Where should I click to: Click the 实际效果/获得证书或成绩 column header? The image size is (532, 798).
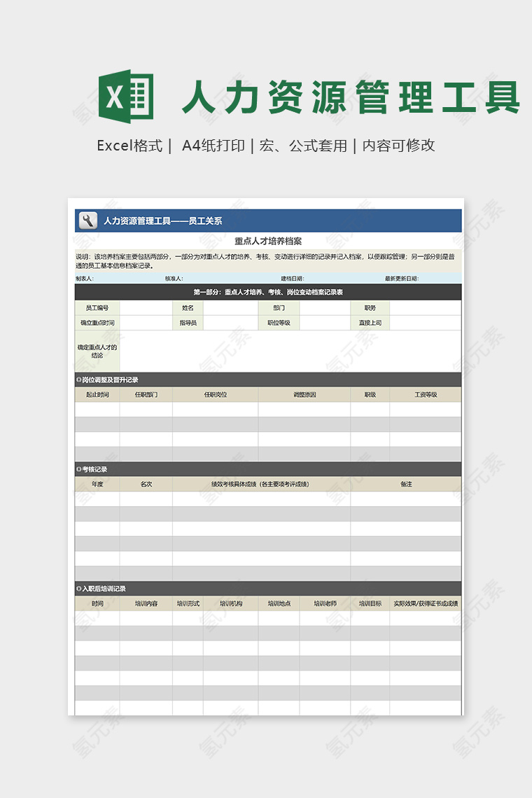[426, 603]
